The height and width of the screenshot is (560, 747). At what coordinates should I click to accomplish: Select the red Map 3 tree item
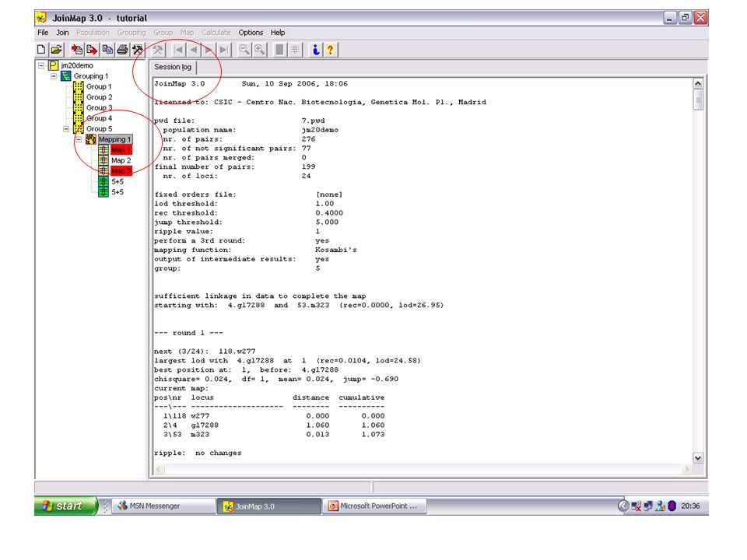pyautogui.click(x=121, y=170)
